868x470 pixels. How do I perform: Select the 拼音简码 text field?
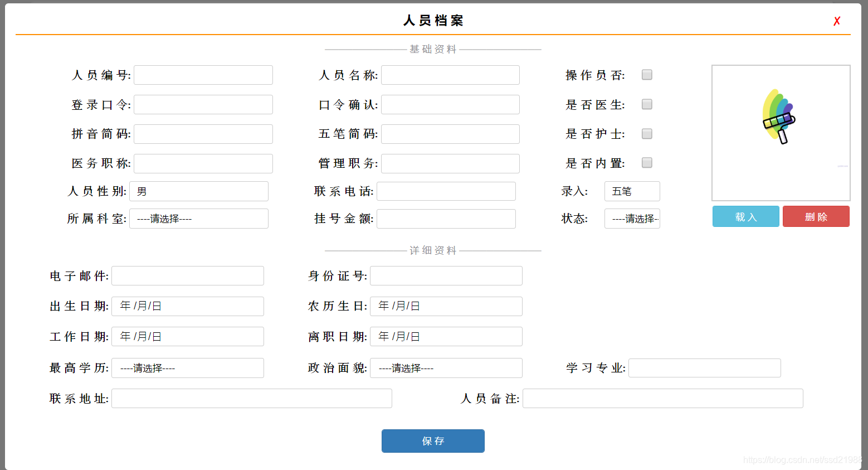[203, 134]
